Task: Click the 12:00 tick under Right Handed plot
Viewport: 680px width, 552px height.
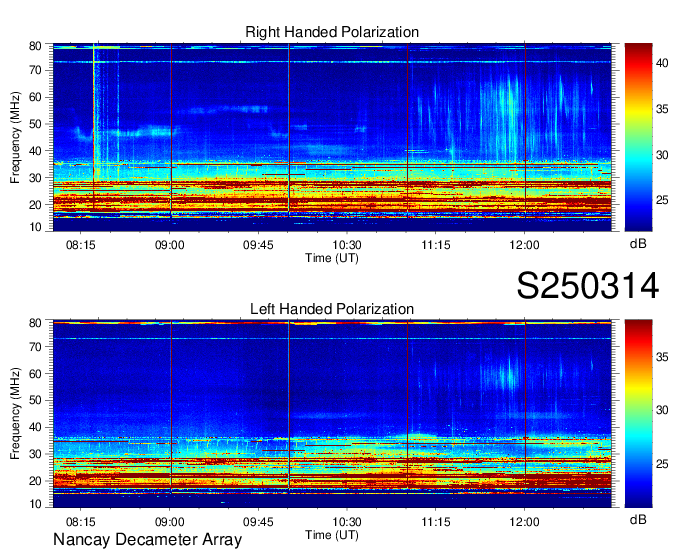Action: pyautogui.click(x=524, y=245)
